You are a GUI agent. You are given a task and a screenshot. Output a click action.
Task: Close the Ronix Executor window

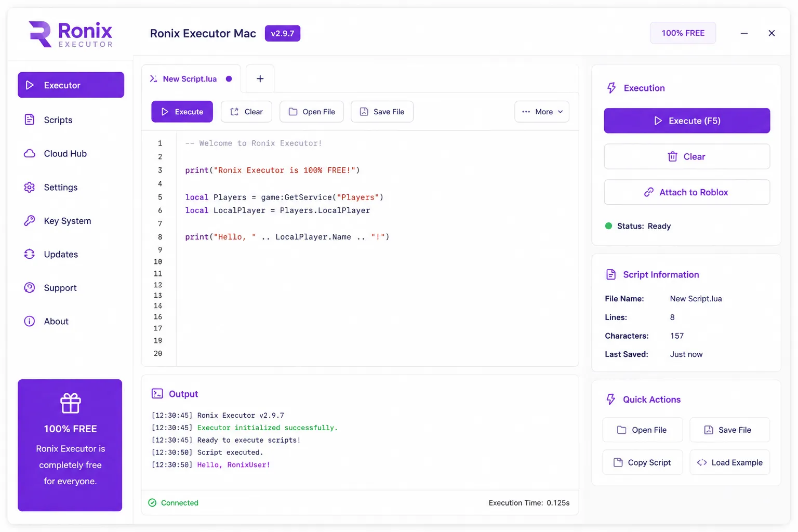pyautogui.click(x=772, y=33)
